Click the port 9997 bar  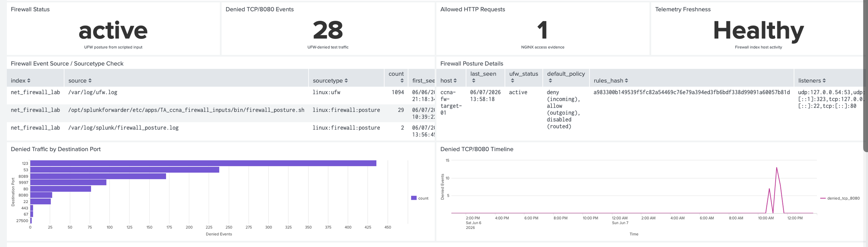[68, 182]
